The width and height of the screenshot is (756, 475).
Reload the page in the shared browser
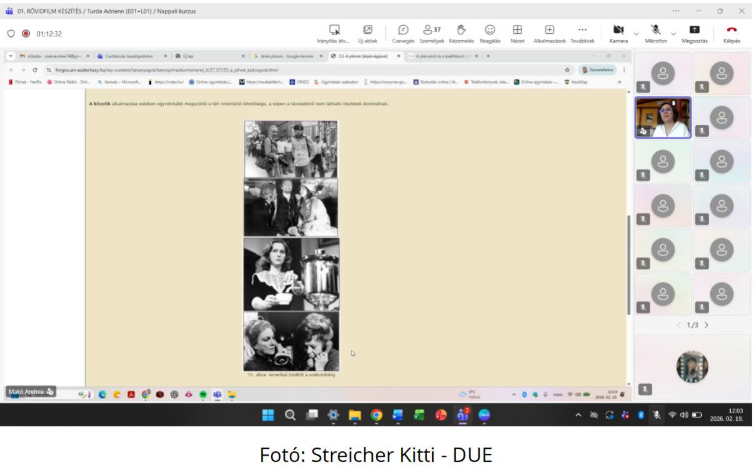[35, 70]
